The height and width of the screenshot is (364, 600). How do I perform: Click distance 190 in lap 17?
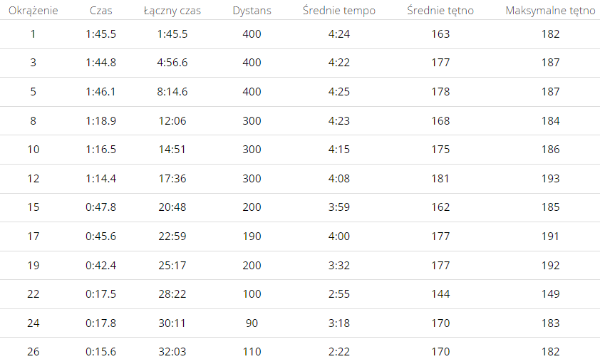point(252,236)
